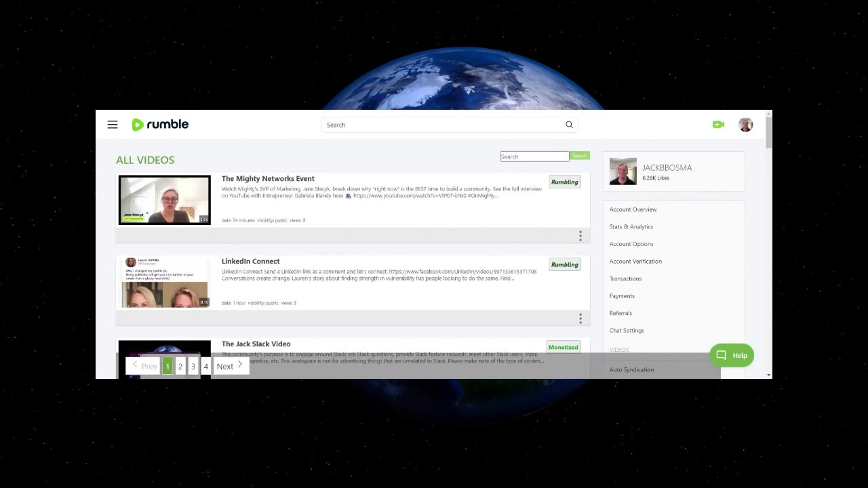Screen dimensions: 868x488
Task: Click the JACKBBOSMA profile picture
Action: click(x=623, y=171)
